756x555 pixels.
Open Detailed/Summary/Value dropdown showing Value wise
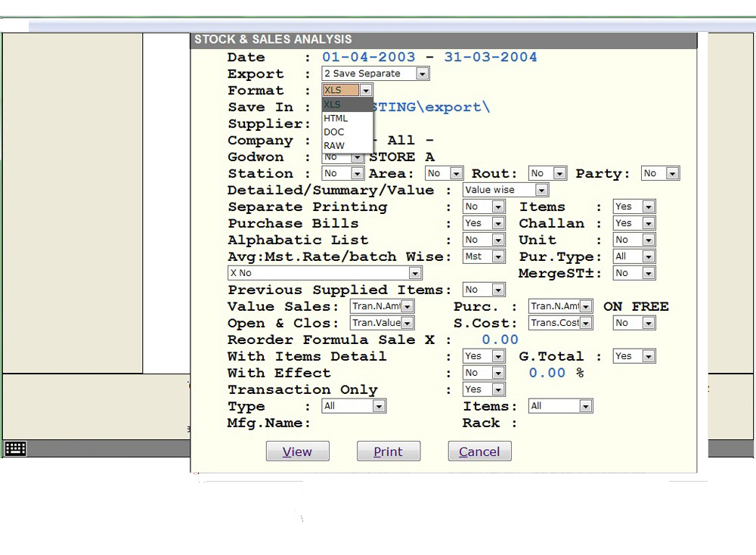pos(506,190)
